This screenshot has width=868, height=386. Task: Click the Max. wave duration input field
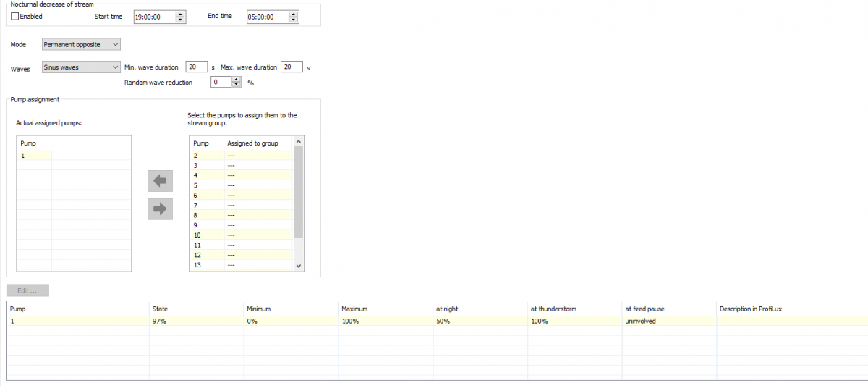click(292, 67)
